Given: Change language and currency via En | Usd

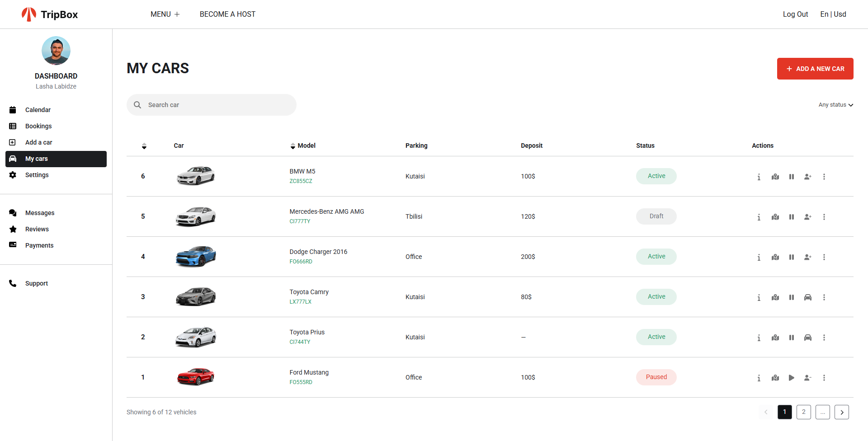Looking at the screenshot, I should (833, 14).
